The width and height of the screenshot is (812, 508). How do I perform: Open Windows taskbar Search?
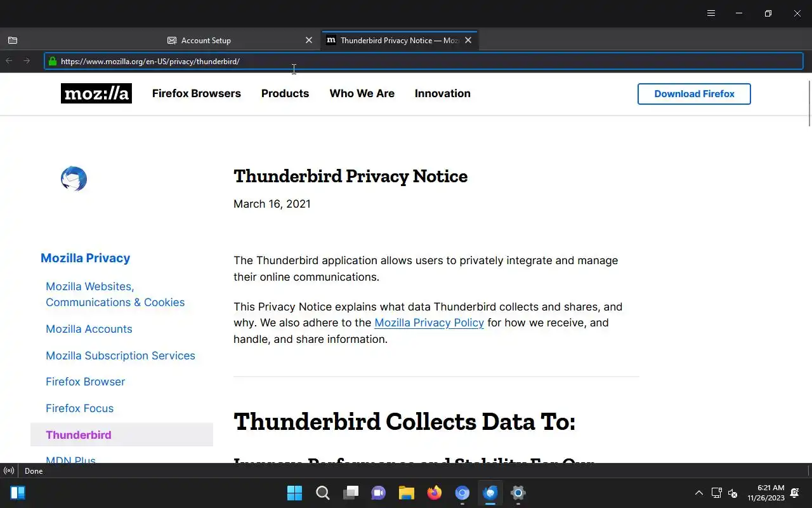[323, 493]
